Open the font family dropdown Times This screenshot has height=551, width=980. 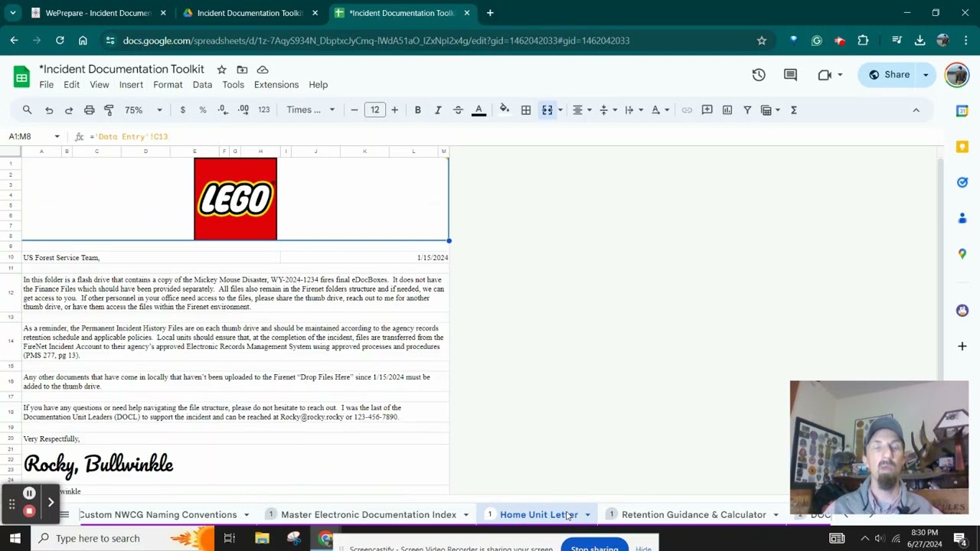pyautogui.click(x=310, y=110)
